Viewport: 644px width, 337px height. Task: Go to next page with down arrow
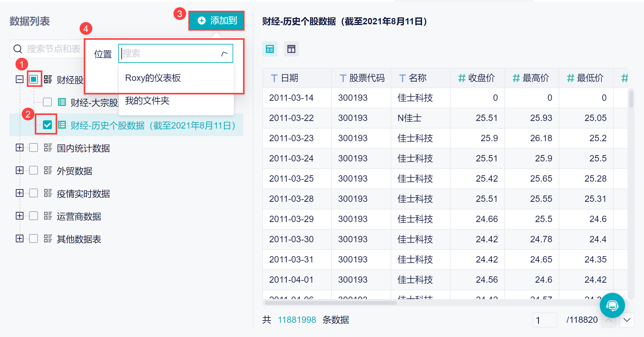pyautogui.click(x=627, y=320)
